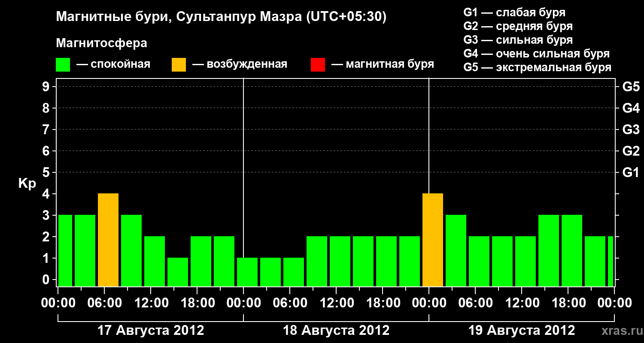Click the 19 Августа 2012 date label
This screenshot has height=343, width=644.
pos(522,331)
